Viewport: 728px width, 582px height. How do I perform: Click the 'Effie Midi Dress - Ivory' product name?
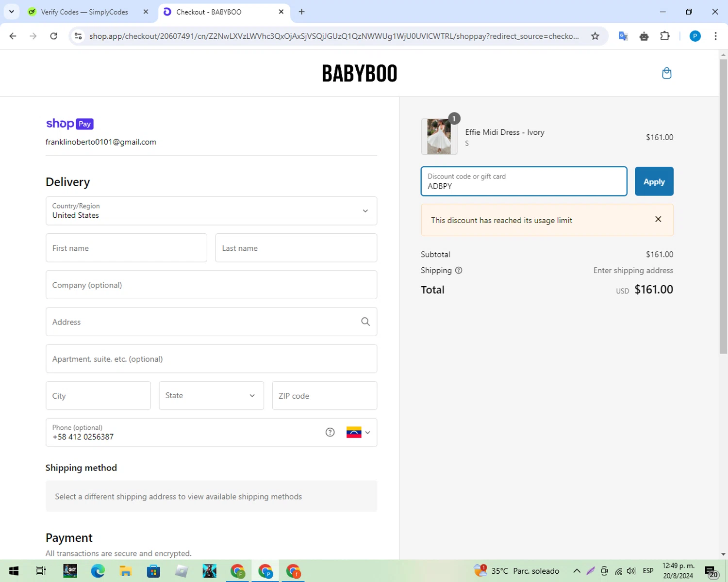coord(505,132)
